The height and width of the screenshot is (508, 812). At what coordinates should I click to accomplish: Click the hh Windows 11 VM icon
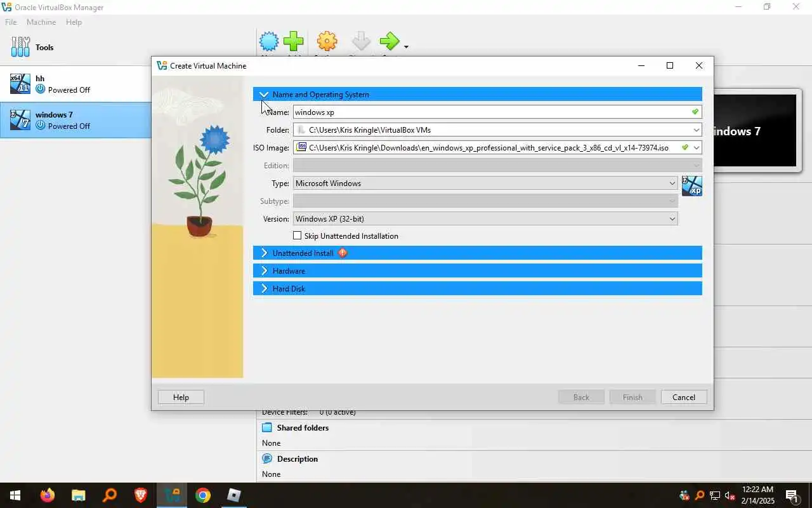[20, 83]
